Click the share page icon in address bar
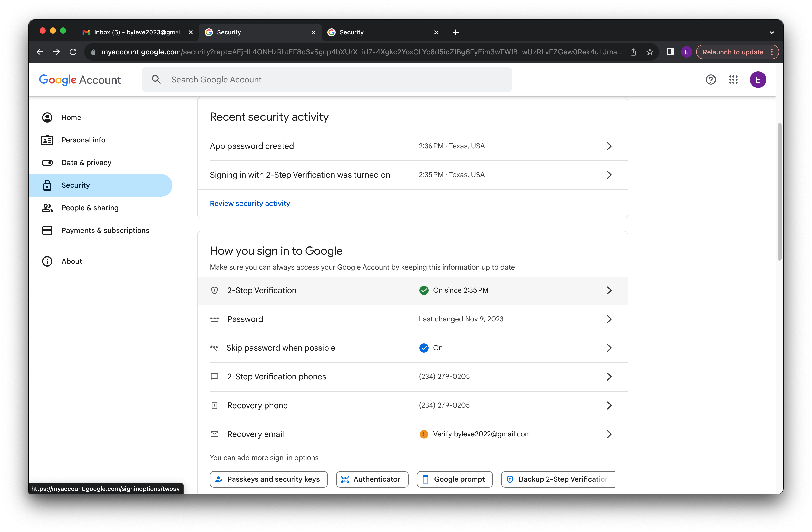The height and width of the screenshot is (532, 812). [x=633, y=52]
